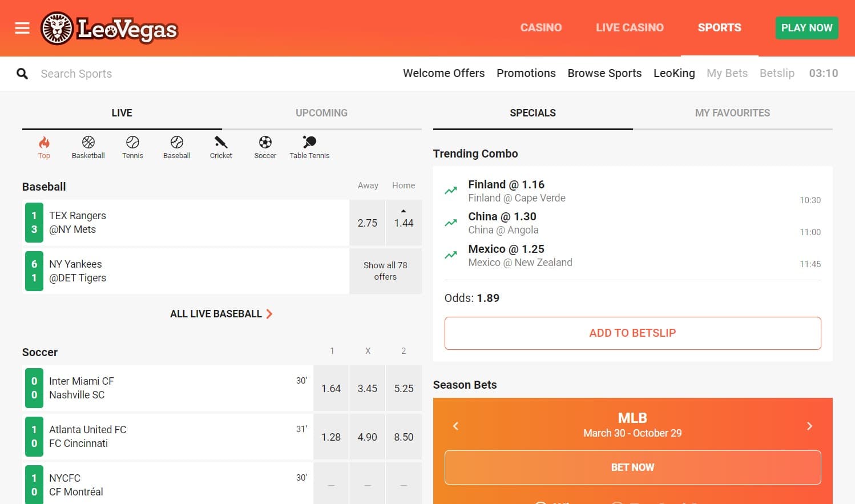Open the SPORTS section
855x504 pixels.
[719, 27]
